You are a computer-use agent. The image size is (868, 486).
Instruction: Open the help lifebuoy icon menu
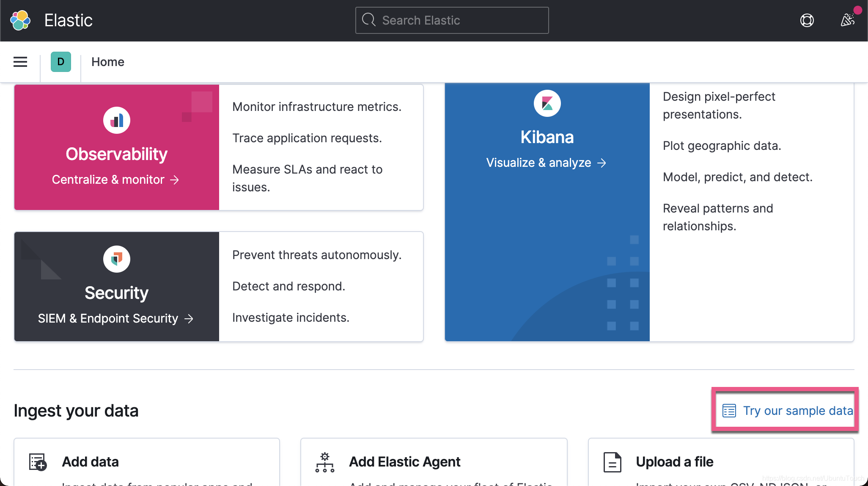tap(807, 20)
